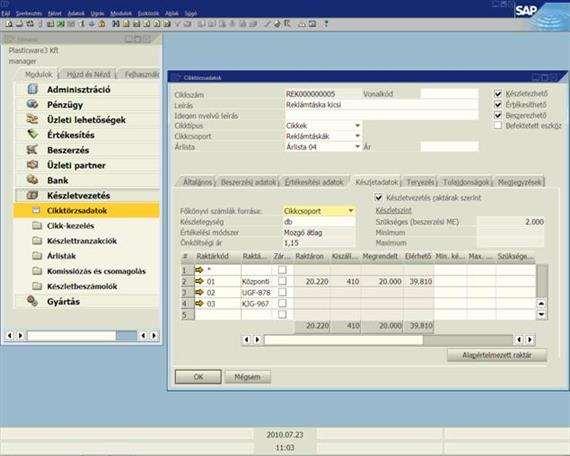Open the Modulok menu in menu bar
The width and height of the screenshot is (570, 456).
[x=121, y=13]
